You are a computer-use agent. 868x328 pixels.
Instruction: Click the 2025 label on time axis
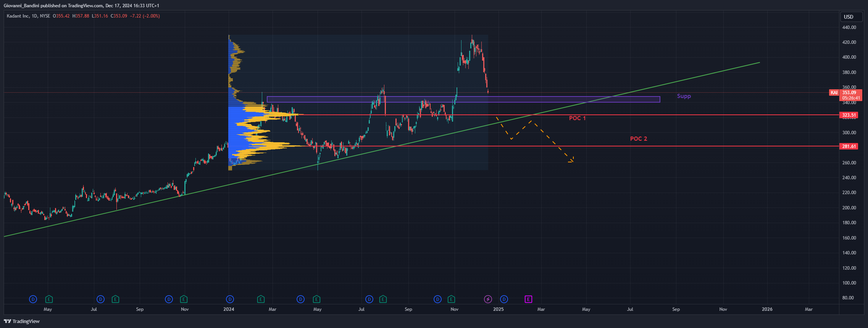click(x=498, y=309)
